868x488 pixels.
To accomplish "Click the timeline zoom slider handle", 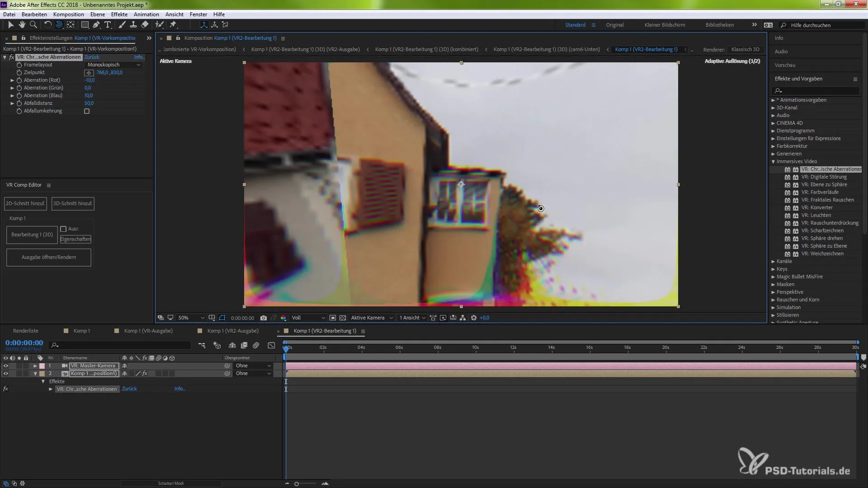I will (x=297, y=484).
